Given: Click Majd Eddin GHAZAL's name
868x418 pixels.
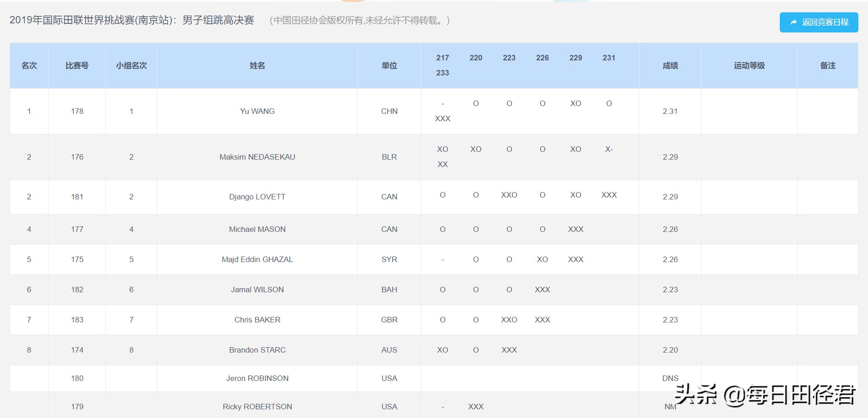Looking at the screenshot, I should click(257, 259).
